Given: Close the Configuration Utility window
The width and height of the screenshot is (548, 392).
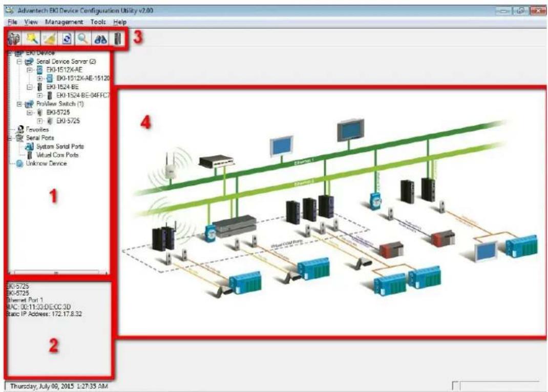Looking at the screenshot, I should pyautogui.click(x=537, y=11).
